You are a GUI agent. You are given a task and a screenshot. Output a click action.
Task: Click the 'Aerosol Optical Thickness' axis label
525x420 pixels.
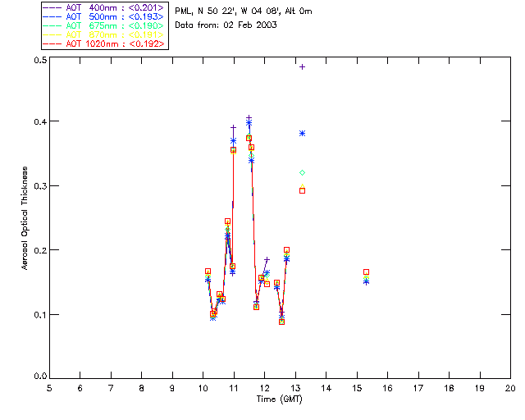click(x=25, y=218)
